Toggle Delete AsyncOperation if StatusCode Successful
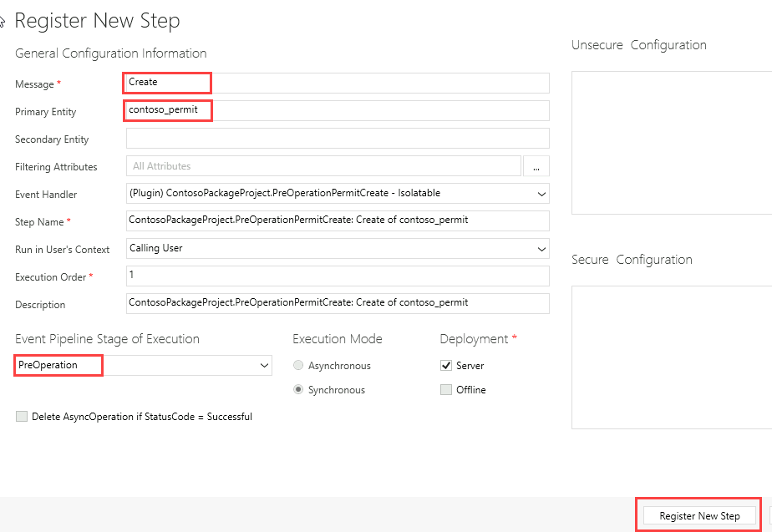Viewport: 772px width, 532px height. pos(22,417)
